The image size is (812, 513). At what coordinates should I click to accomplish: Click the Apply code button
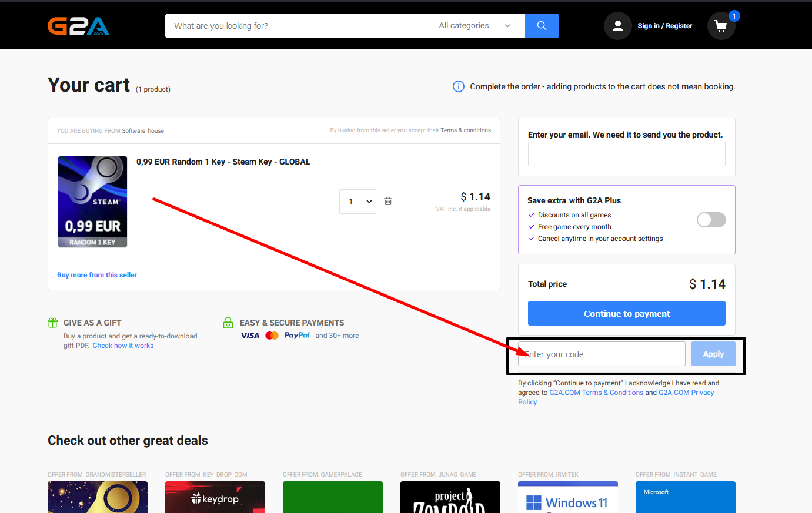713,354
